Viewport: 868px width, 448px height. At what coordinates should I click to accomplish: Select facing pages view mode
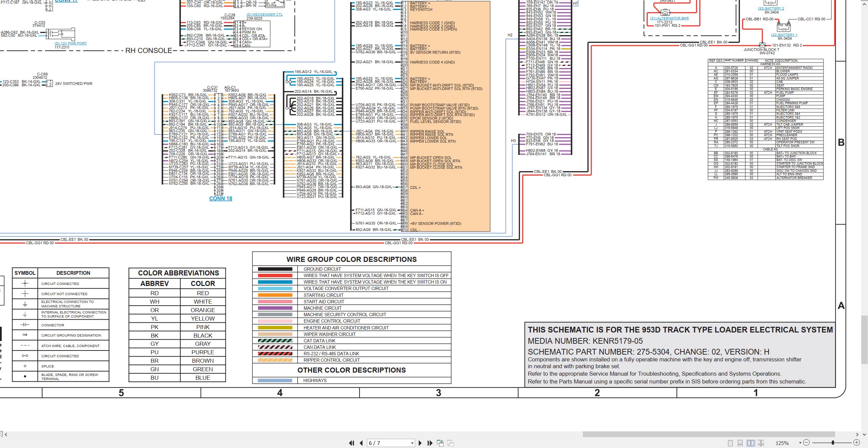pos(751,443)
